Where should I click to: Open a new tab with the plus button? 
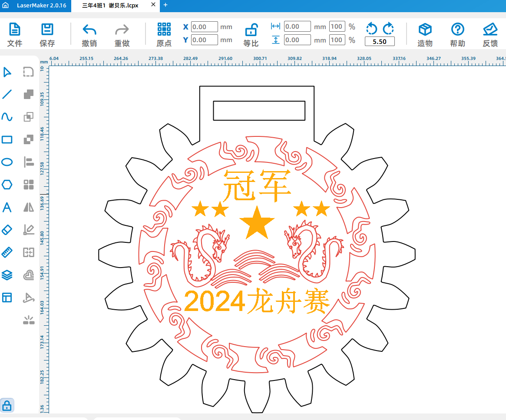tap(165, 6)
